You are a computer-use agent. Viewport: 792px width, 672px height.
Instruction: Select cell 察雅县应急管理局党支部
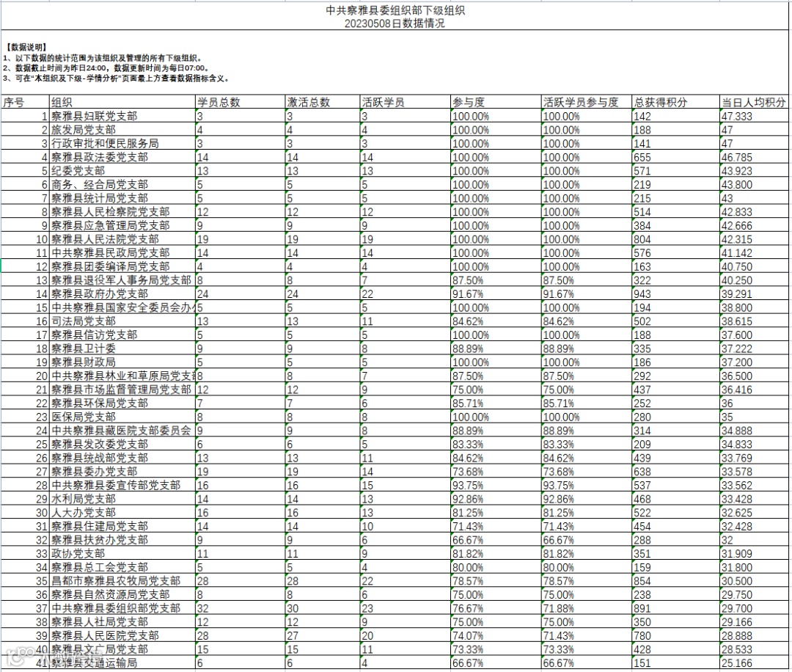point(122,225)
